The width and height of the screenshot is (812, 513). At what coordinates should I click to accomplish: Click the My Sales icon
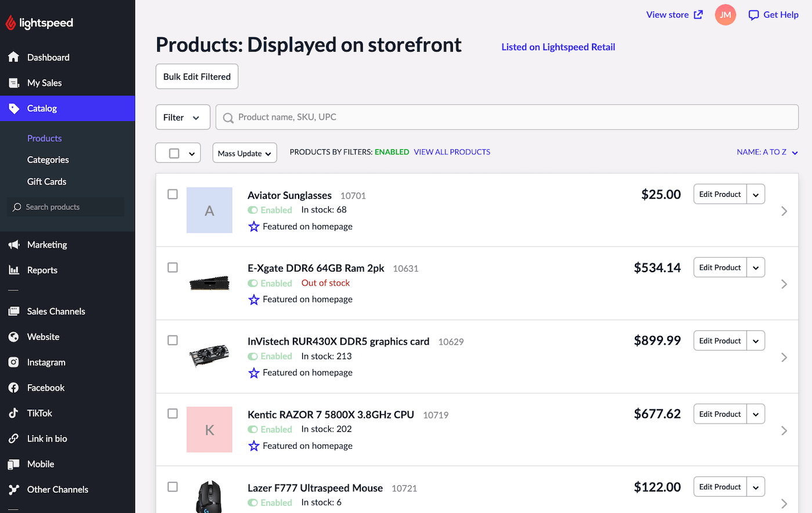14,83
